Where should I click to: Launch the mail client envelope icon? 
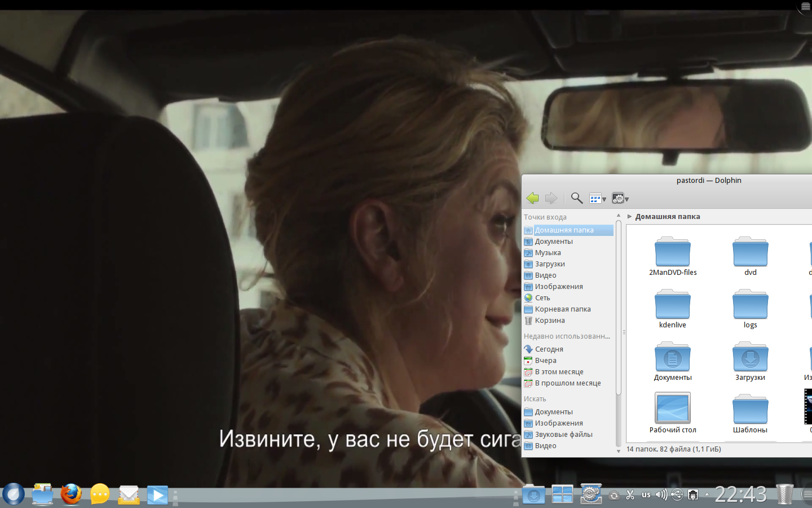point(129,495)
